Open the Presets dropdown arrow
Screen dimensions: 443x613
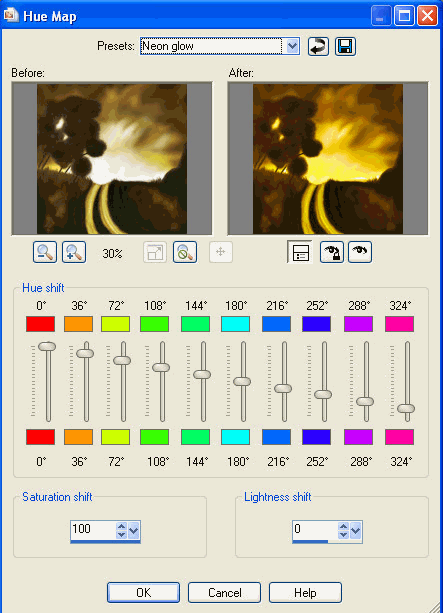click(x=292, y=46)
